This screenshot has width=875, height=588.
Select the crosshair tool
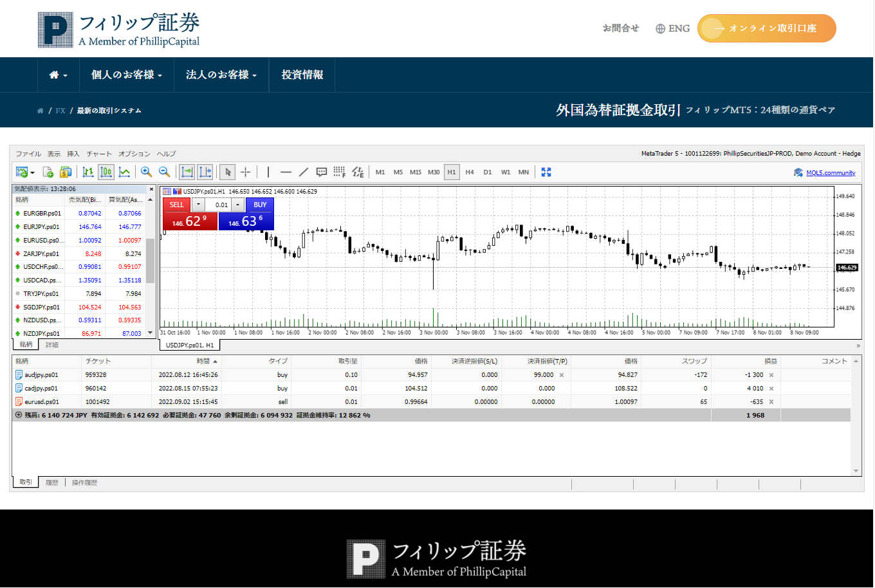(x=245, y=172)
